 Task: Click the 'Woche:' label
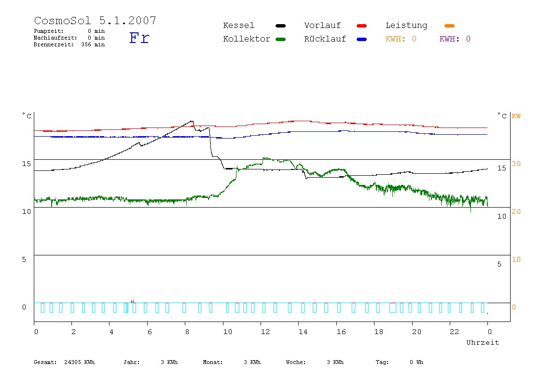(x=296, y=362)
